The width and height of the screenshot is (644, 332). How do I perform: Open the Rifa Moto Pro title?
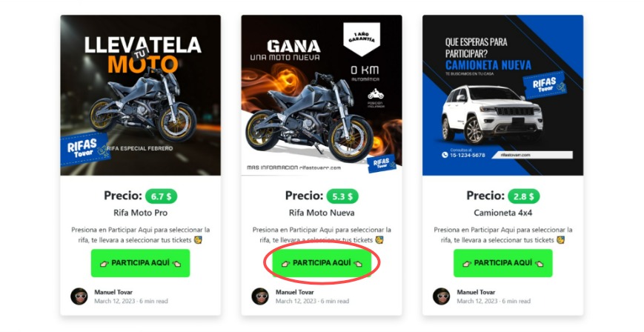(x=141, y=213)
